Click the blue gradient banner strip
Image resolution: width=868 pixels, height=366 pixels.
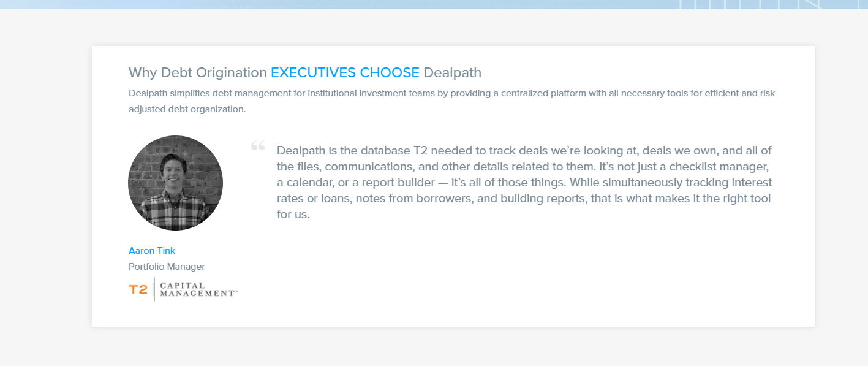click(x=434, y=4)
